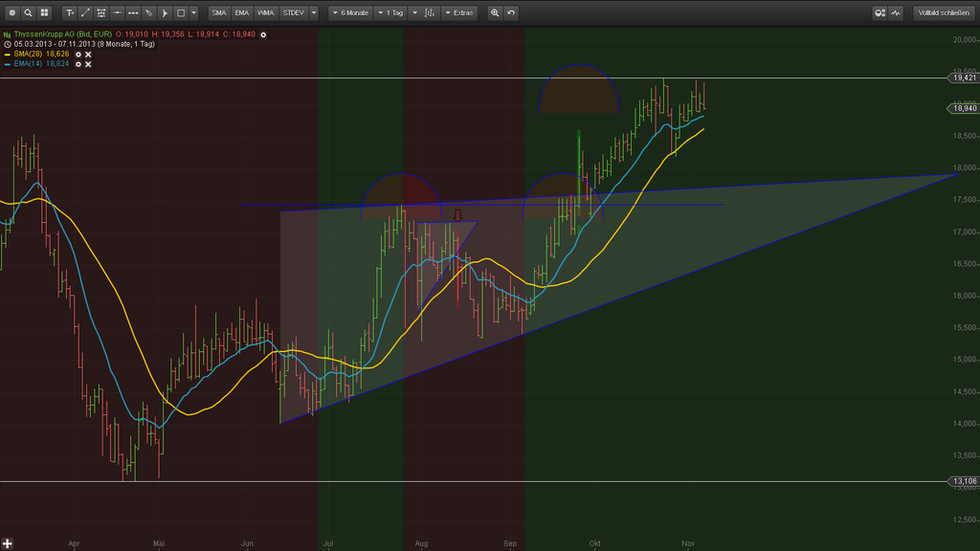The height and width of the screenshot is (551, 980).
Task: Click the Apr label on time axis
Action: (74, 543)
